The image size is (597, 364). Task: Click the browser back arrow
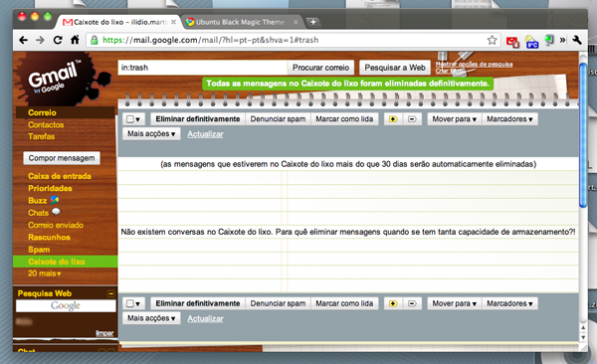(x=23, y=40)
